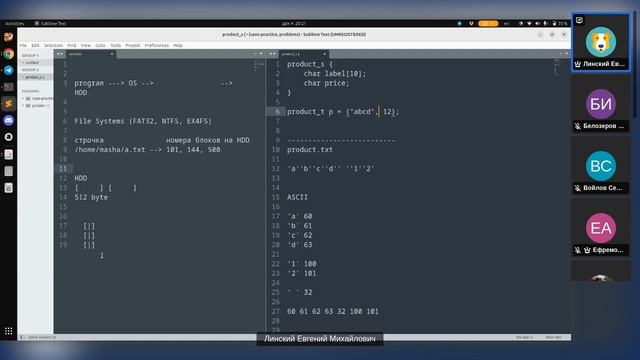
Task: Click the topmost dock application icon
Action: click(x=9, y=37)
